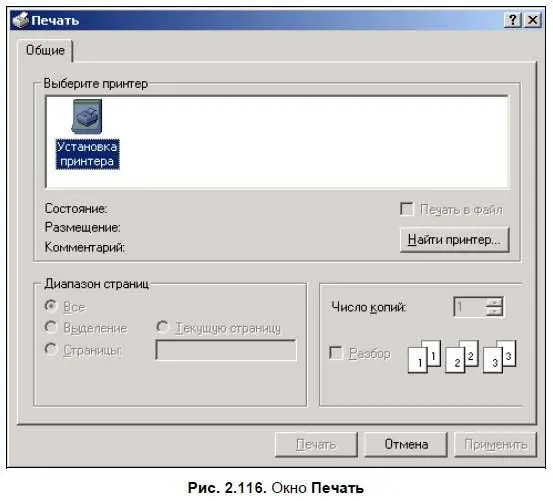Select the Все radio button

(51, 306)
